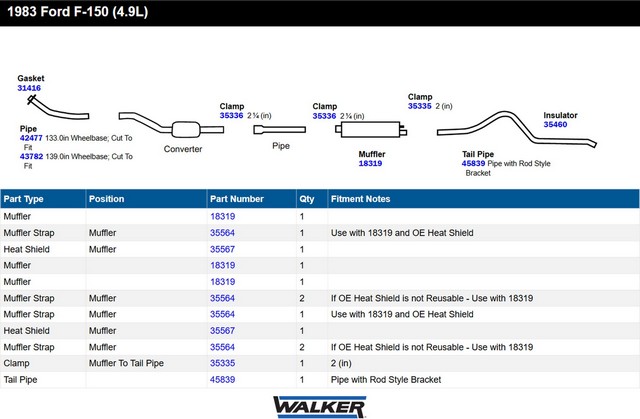
Task: Click the catalytic converter drawing
Action: click(x=171, y=125)
